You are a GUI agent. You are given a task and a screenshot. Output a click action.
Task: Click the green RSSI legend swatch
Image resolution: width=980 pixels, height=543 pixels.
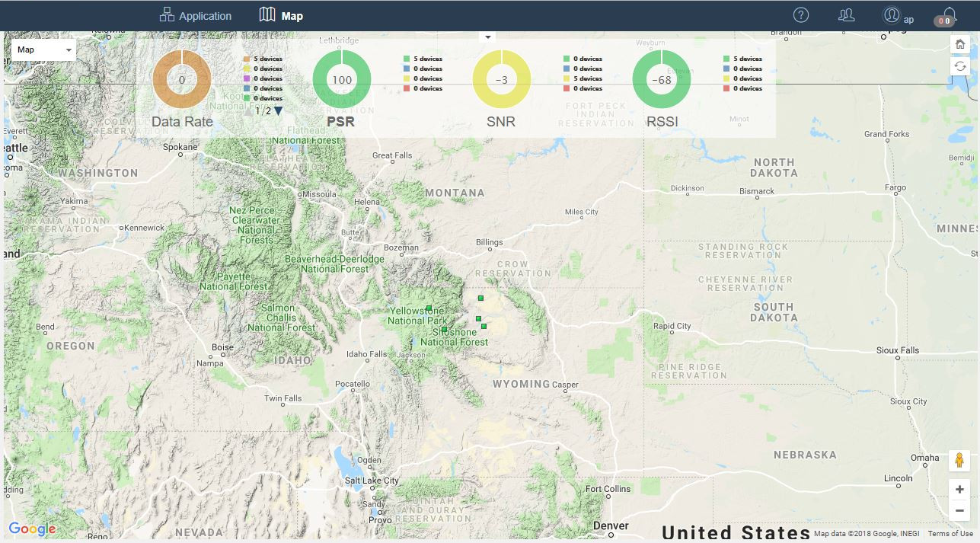tap(726, 59)
